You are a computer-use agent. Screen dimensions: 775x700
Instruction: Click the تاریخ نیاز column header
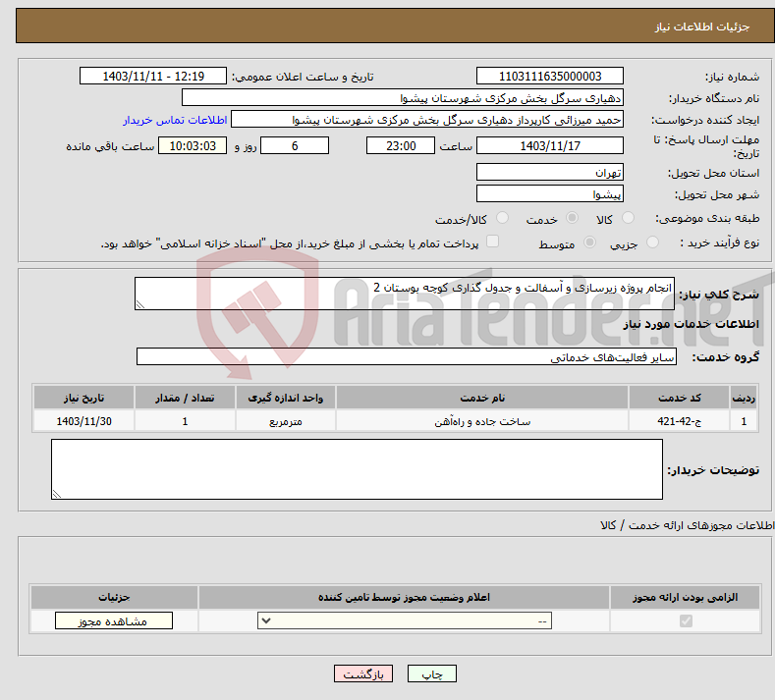(x=84, y=398)
